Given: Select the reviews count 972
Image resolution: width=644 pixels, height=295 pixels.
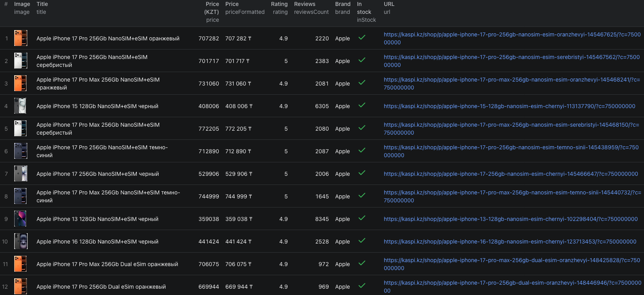Looking at the screenshot, I should [x=324, y=264].
